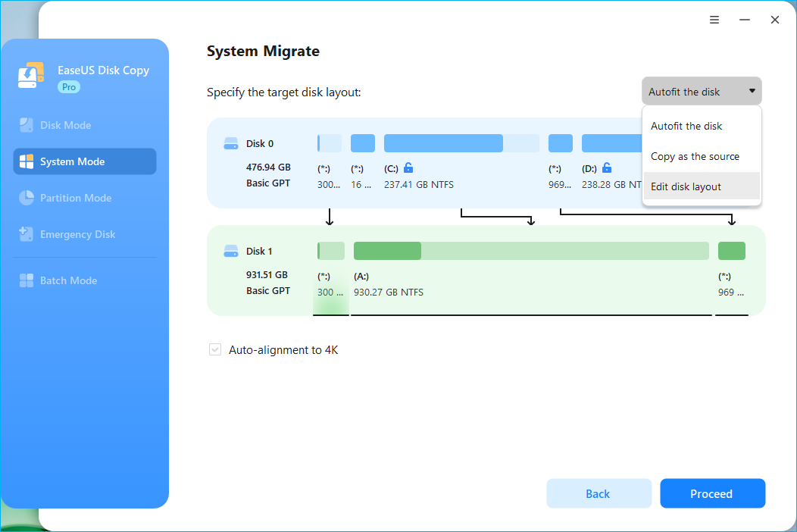The image size is (797, 532).
Task: Select the Disk Mode sidebar icon
Action: 28,124
